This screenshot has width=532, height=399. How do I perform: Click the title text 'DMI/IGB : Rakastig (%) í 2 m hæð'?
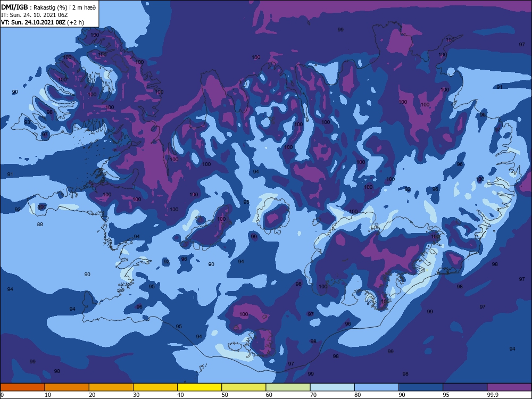tap(48, 7)
